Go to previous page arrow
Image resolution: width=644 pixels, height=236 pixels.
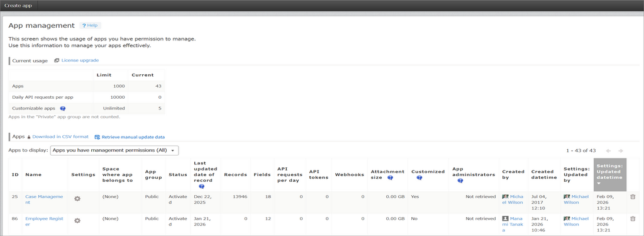(609, 151)
